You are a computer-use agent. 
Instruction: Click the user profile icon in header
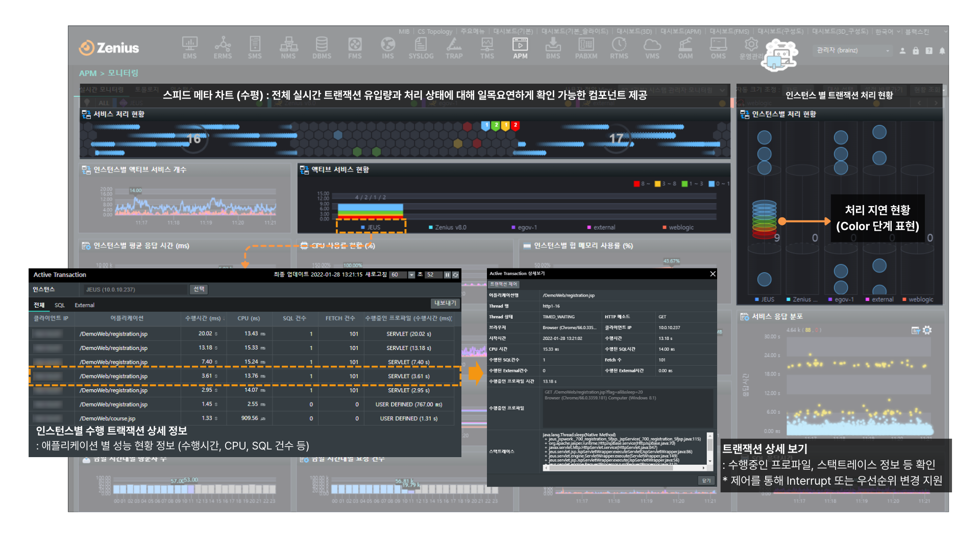tap(902, 51)
